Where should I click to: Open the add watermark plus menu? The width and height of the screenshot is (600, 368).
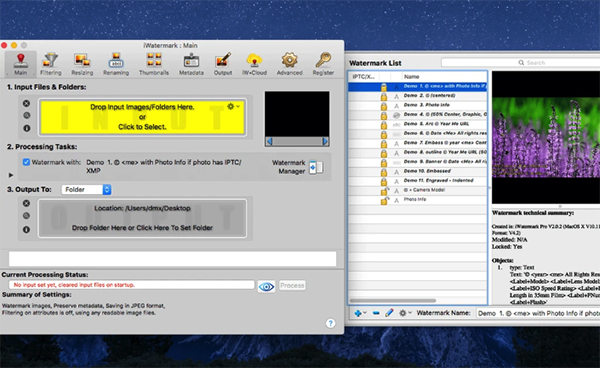coord(360,313)
